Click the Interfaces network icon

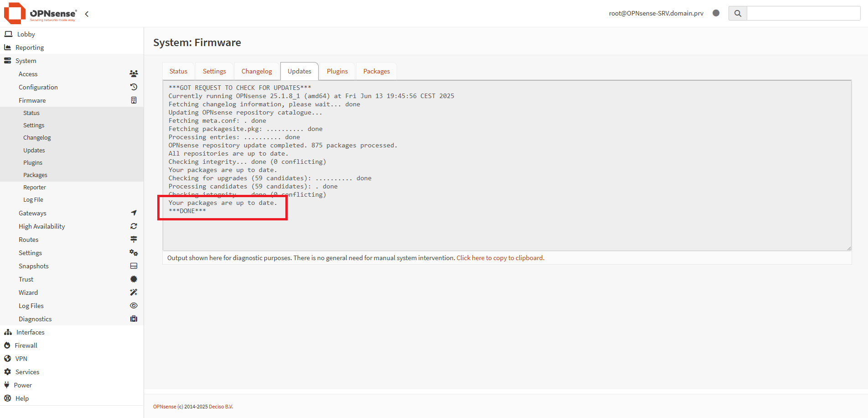[x=8, y=332]
